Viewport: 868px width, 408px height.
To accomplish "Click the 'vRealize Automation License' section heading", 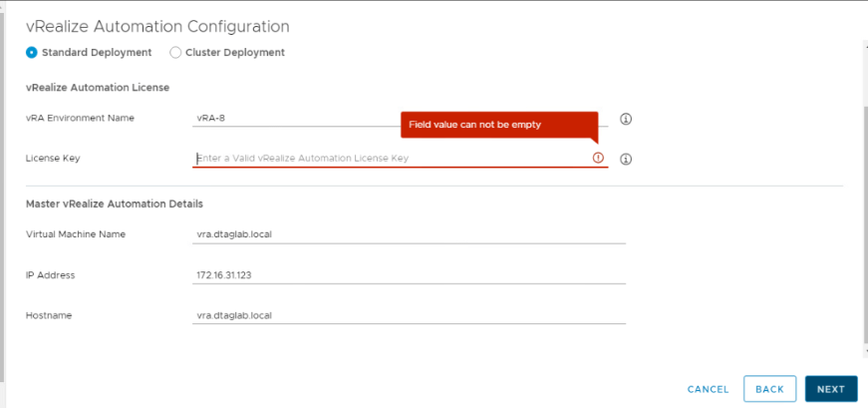I will point(98,87).
